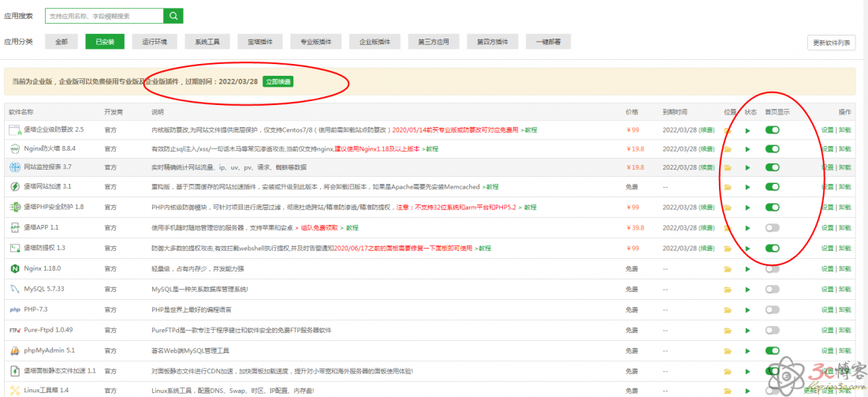Image resolution: width=868 pixels, height=397 pixels.
Task: Click the green search magnifier button
Action: [173, 16]
